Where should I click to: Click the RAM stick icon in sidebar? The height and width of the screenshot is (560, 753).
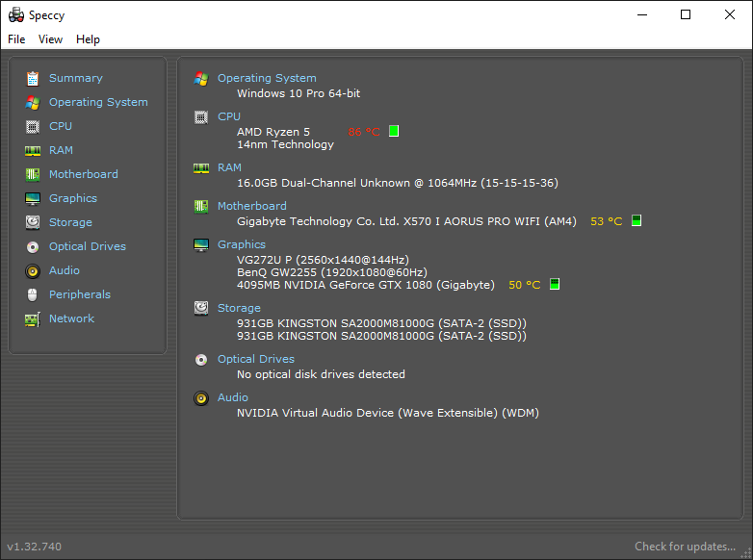click(33, 151)
